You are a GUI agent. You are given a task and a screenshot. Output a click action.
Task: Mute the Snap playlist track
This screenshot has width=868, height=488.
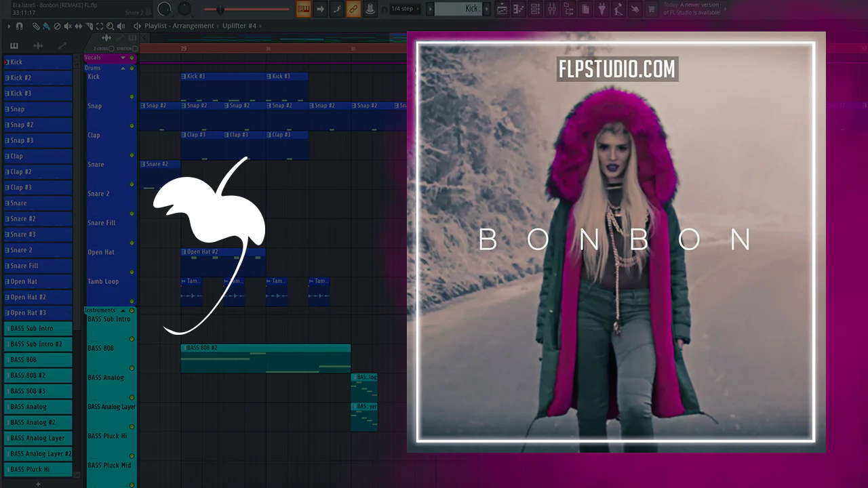pos(132,126)
